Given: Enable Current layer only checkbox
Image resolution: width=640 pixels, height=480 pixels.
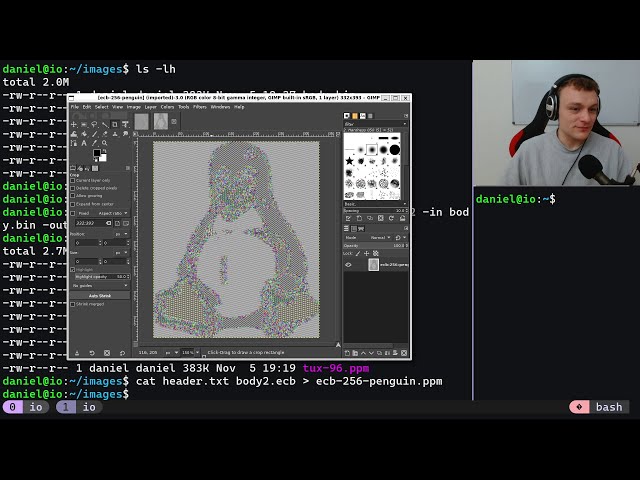Looking at the screenshot, I should [x=73, y=180].
